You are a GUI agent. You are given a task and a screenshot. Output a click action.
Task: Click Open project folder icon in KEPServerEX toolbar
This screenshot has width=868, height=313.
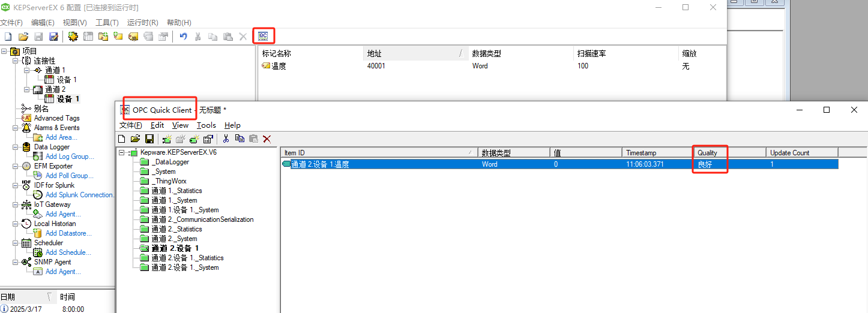click(x=23, y=37)
